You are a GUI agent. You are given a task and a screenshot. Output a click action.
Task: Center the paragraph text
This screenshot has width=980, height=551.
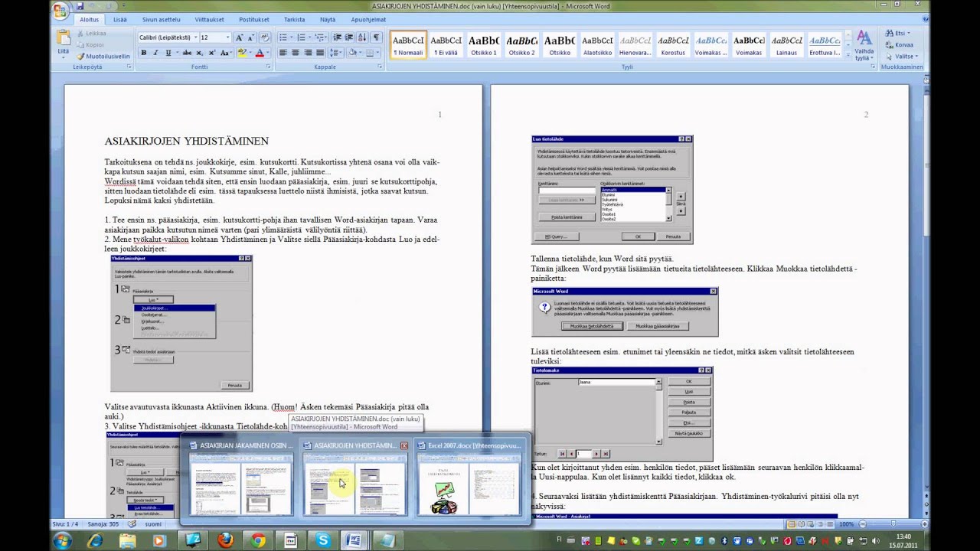295,53
